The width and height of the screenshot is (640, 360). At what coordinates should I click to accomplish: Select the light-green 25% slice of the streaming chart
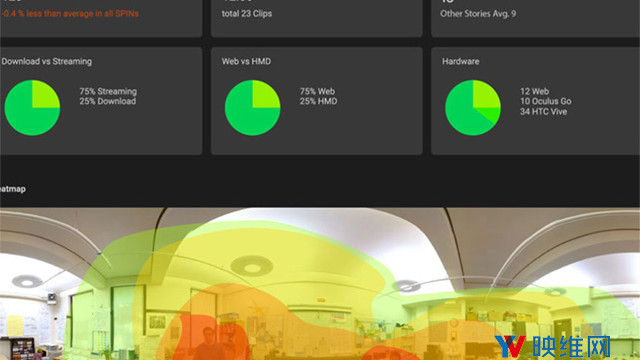pos(45,94)
